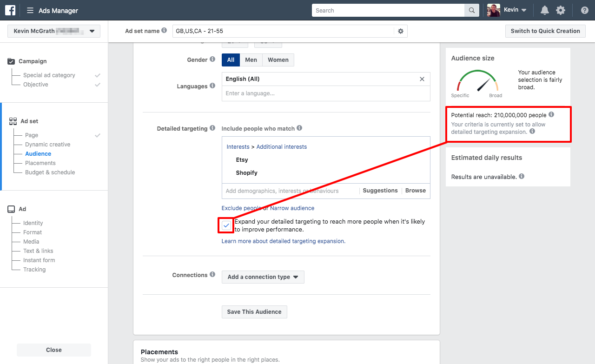Open the notifications bell
The height and width of the screenshot is (364, 595).
pyautogui.click(x=544, y=10)
